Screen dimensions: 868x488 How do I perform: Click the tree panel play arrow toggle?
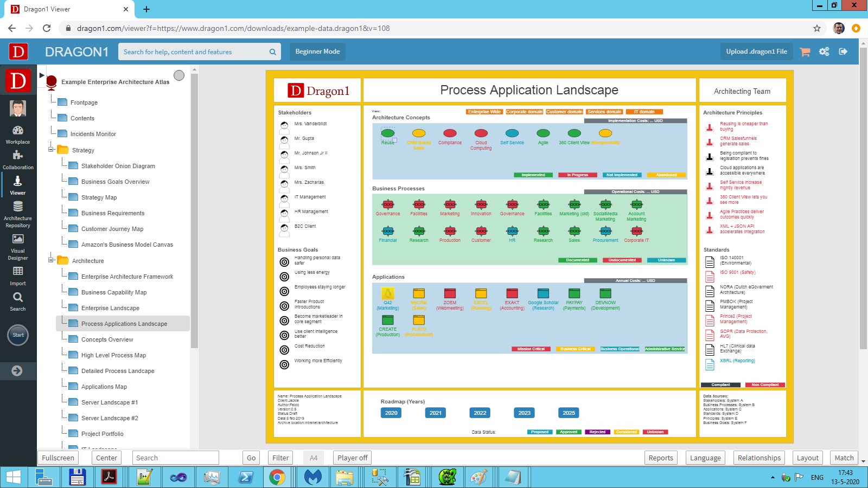[41, 75]
